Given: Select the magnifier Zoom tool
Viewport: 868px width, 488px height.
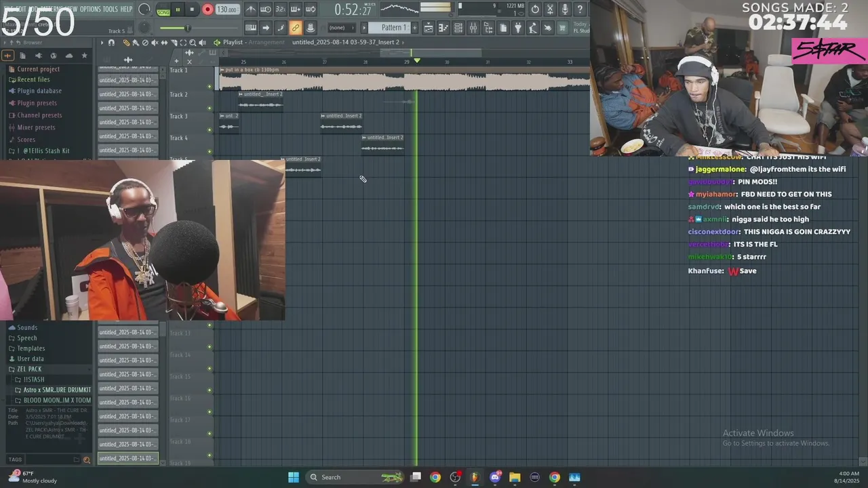Looking at the screenshot, I should pos(193,43).
